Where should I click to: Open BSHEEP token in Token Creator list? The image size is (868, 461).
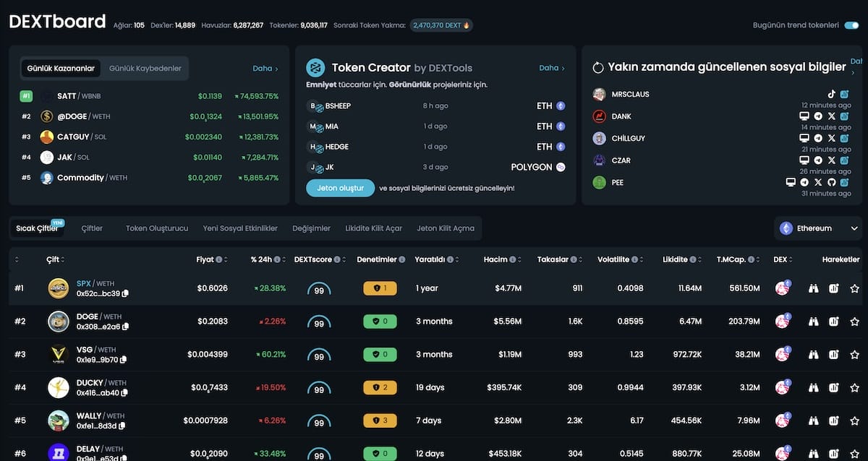click(437, 105)
